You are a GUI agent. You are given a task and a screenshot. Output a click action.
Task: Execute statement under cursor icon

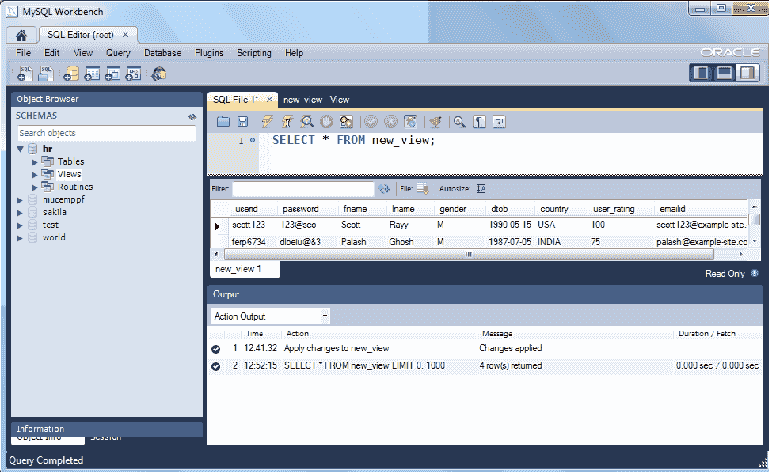[287, 122]
